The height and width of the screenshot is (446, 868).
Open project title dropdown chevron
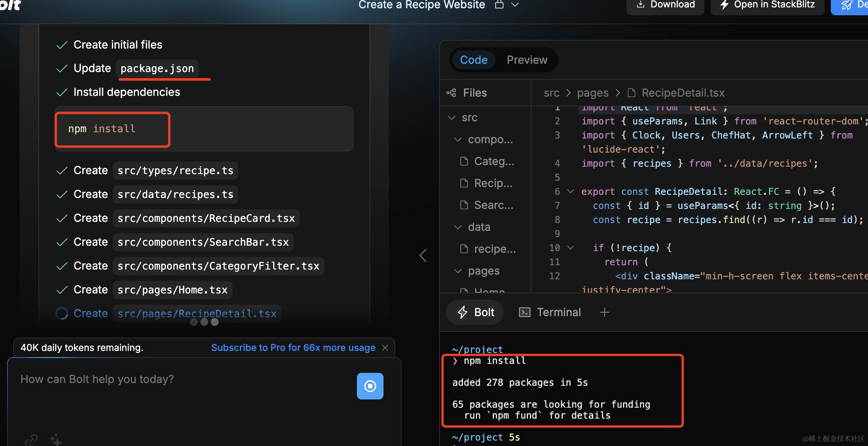tap(515, 5)
